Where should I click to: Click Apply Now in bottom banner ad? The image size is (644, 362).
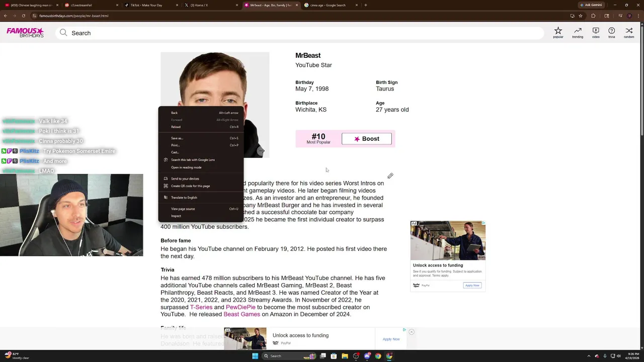(391, 339)
